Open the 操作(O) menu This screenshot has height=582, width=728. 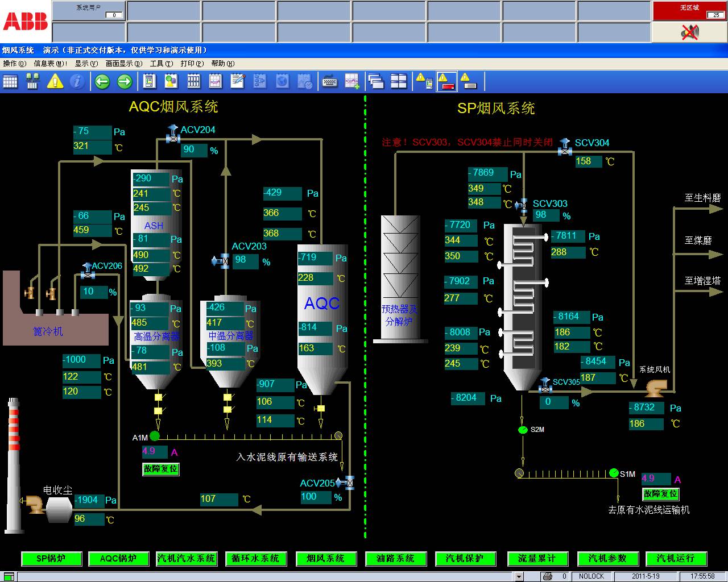(14, 64)
